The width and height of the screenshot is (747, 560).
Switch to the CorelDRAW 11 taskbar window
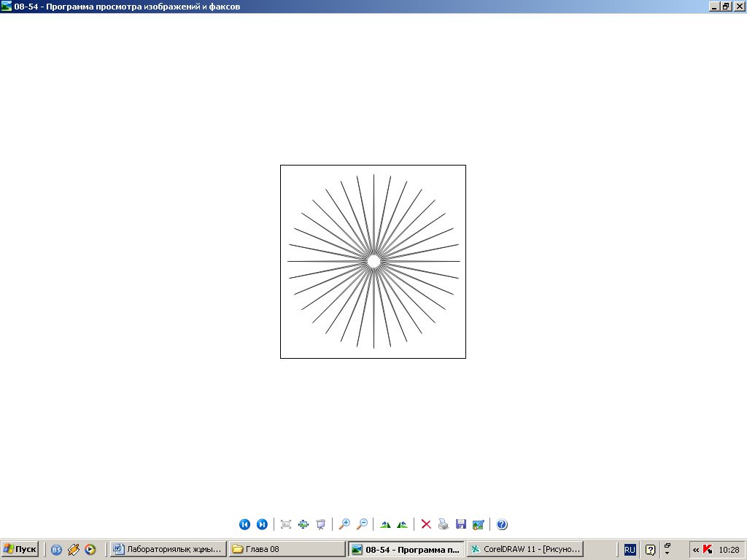point(525,549)
